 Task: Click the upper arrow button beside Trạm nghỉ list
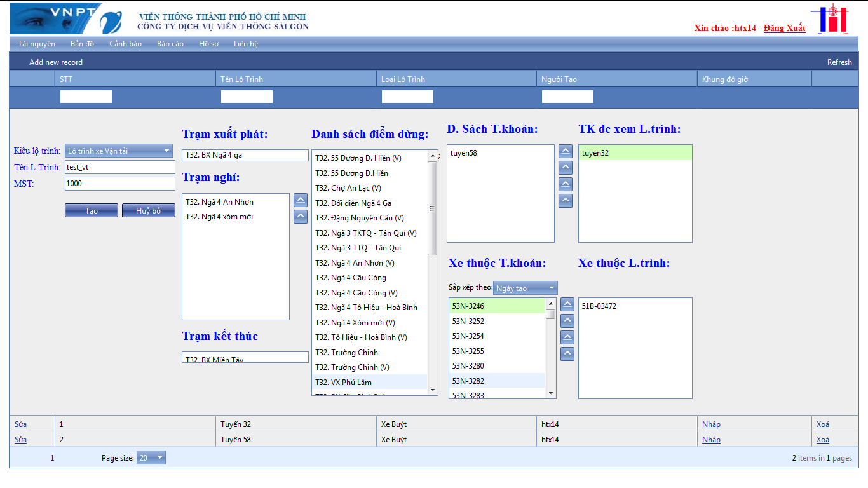tap(301, 200)
